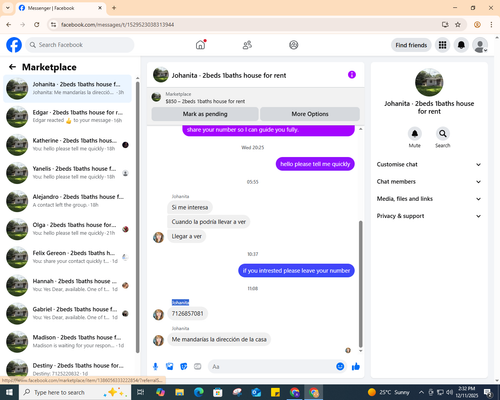500x400 pixels.
Task: Click the chat messages scrollbar
Action: point(360,284)
